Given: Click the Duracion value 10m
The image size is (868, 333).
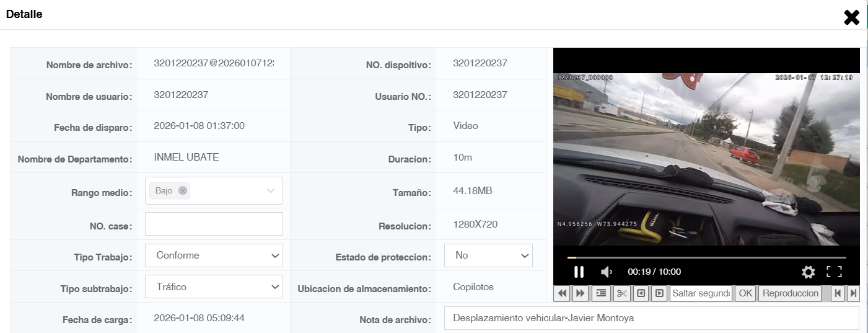Looking at the screenshot, I should (463, 158).
